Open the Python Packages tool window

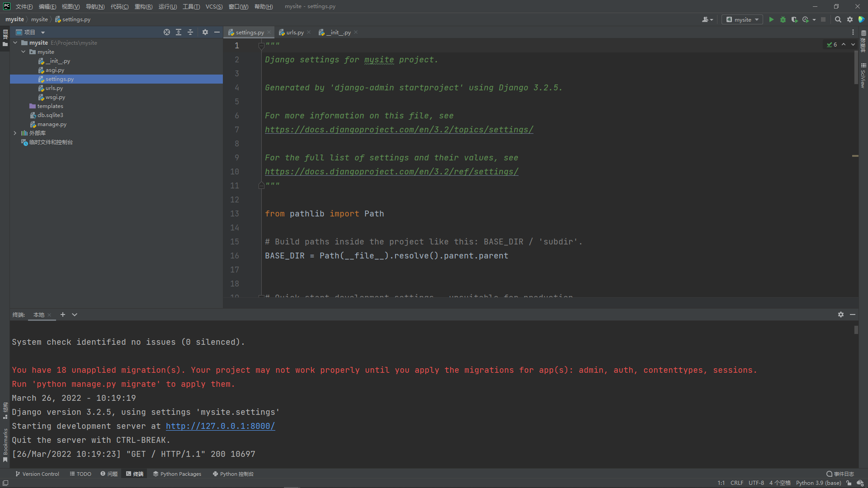point(177,474)
